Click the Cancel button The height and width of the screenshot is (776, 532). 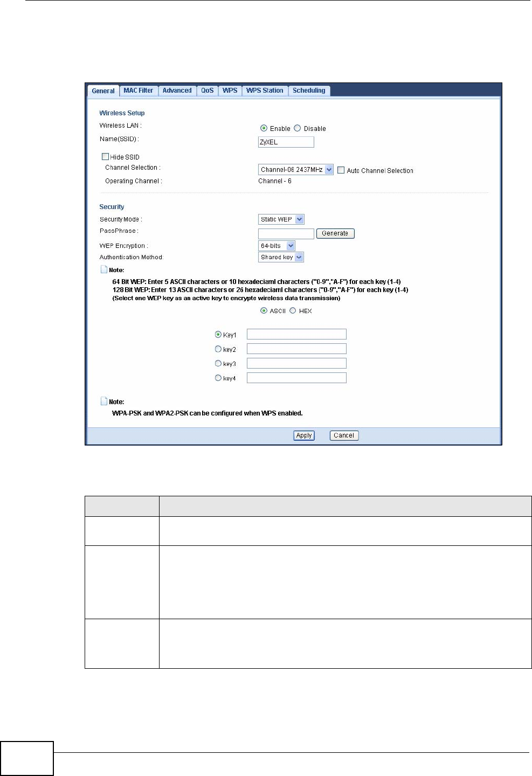(344, 435)
